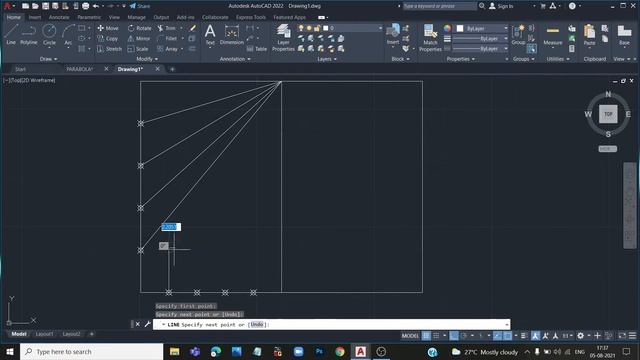Click the Group tool
This screenshot has width=640, height=360.
coord(518,34)
